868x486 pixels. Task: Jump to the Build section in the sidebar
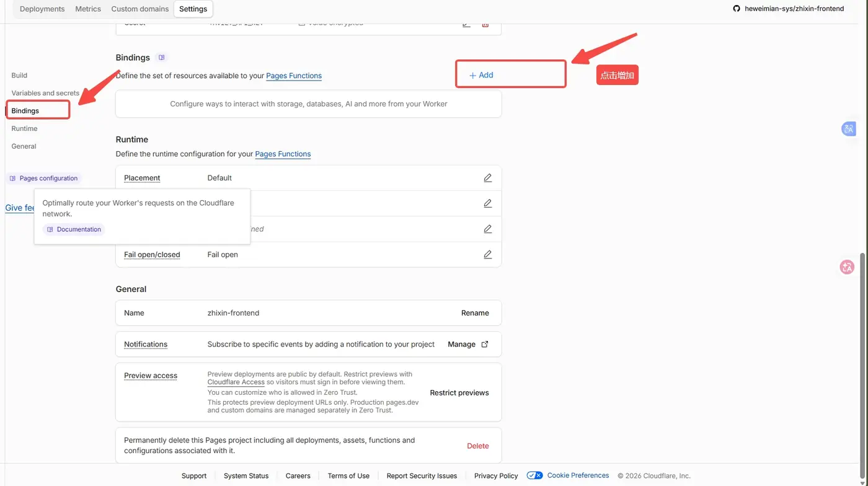(x=19, y=75)
